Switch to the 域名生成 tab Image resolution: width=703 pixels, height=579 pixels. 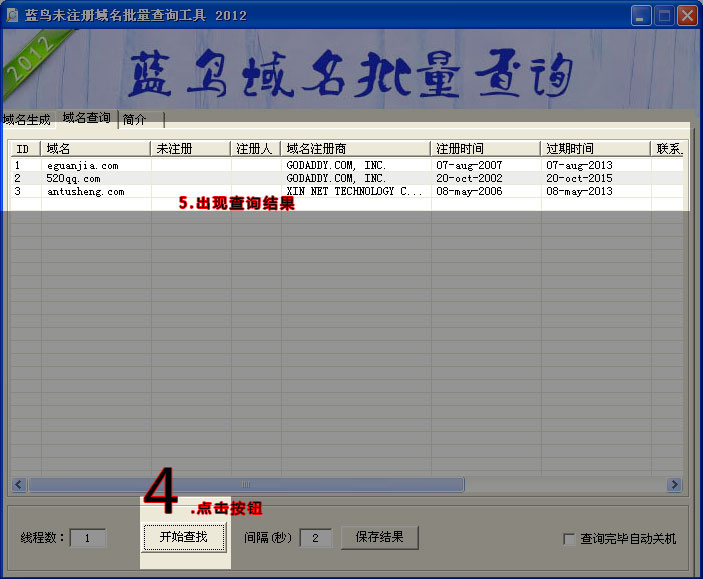tap(27, 119)
